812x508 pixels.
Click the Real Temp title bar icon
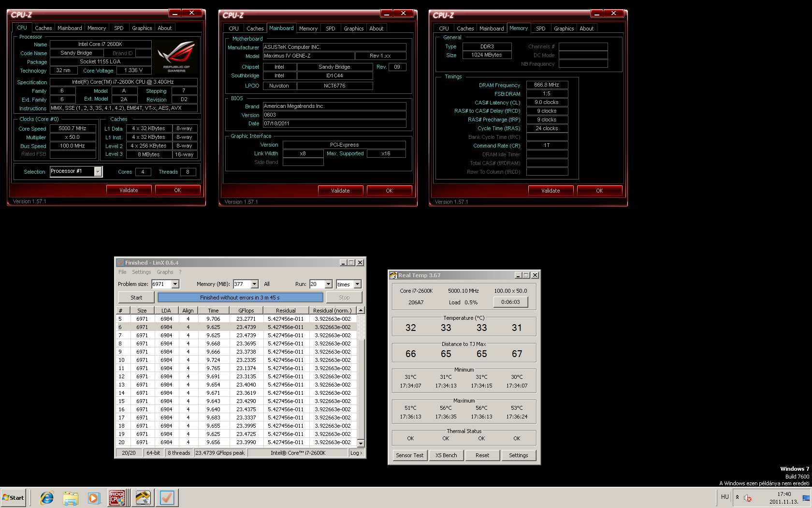pyautogui.click(x=393, y=275)
